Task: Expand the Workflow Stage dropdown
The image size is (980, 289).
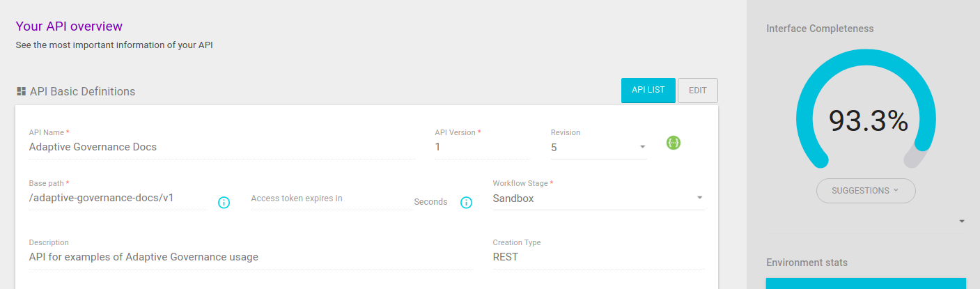Action: tap(699, 198)
